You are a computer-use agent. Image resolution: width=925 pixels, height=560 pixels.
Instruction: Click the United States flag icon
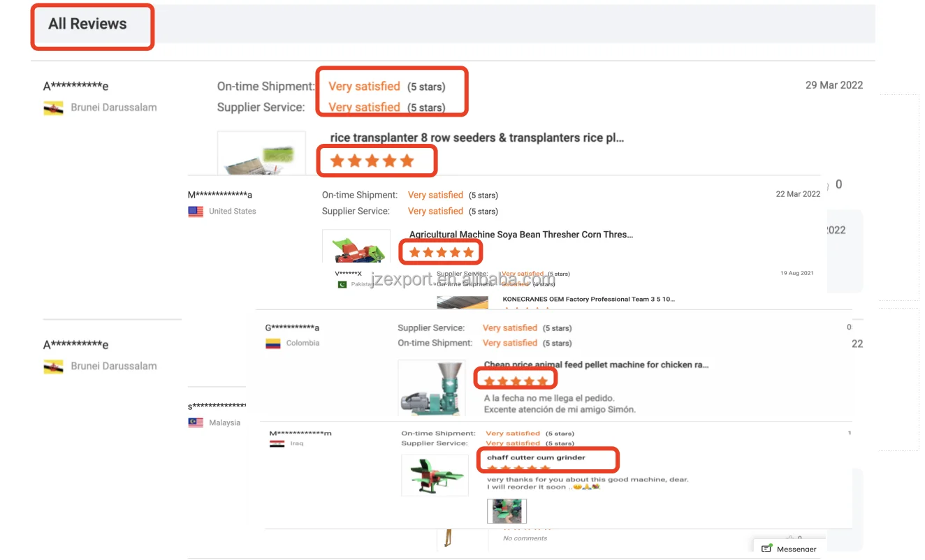pos(196,212)
